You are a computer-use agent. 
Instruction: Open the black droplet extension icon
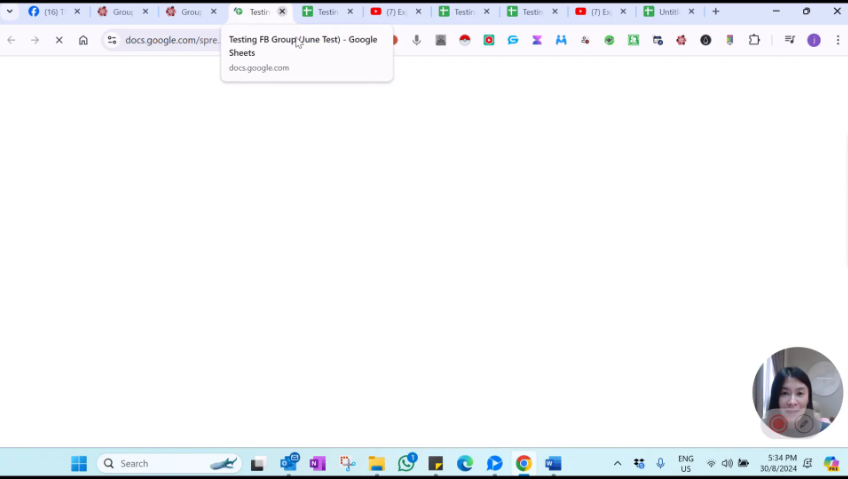pyautogui.click(x=706, y=40)
